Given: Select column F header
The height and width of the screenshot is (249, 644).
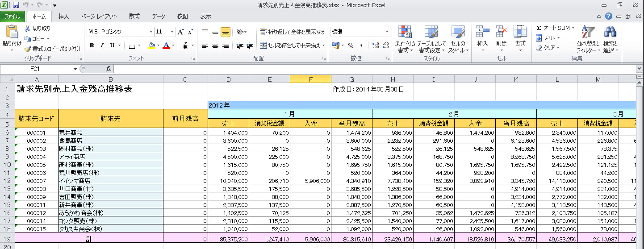Looking at the screenshot, I should pyautogui.click(x=310, y=79).
